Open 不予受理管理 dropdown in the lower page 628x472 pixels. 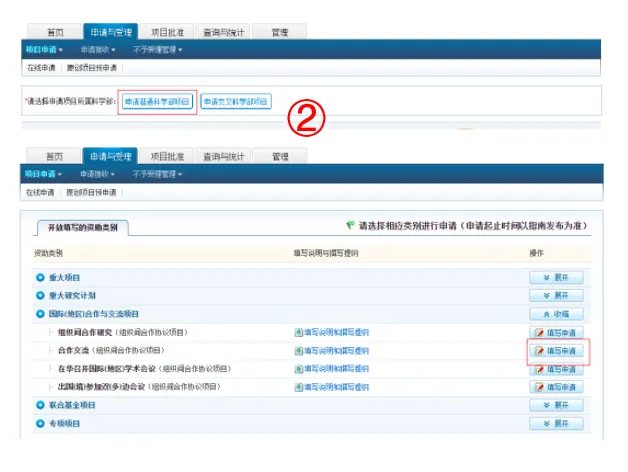(157, 174)
